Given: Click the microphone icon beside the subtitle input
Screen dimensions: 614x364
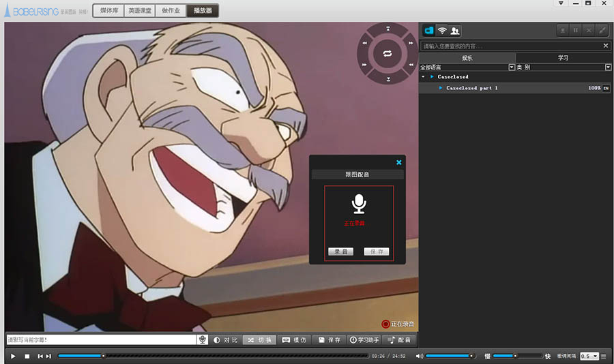Looking at the screenshot, I should coord(202,339).
